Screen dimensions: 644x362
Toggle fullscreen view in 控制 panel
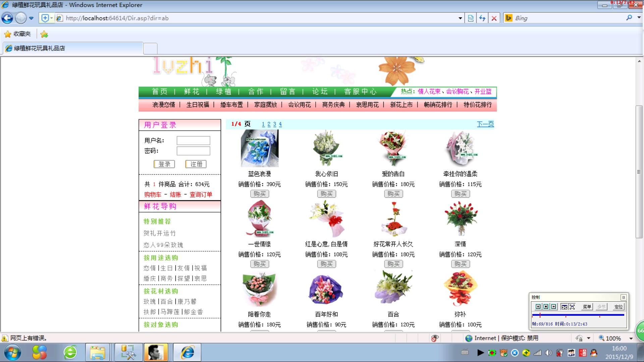(572, 307)
